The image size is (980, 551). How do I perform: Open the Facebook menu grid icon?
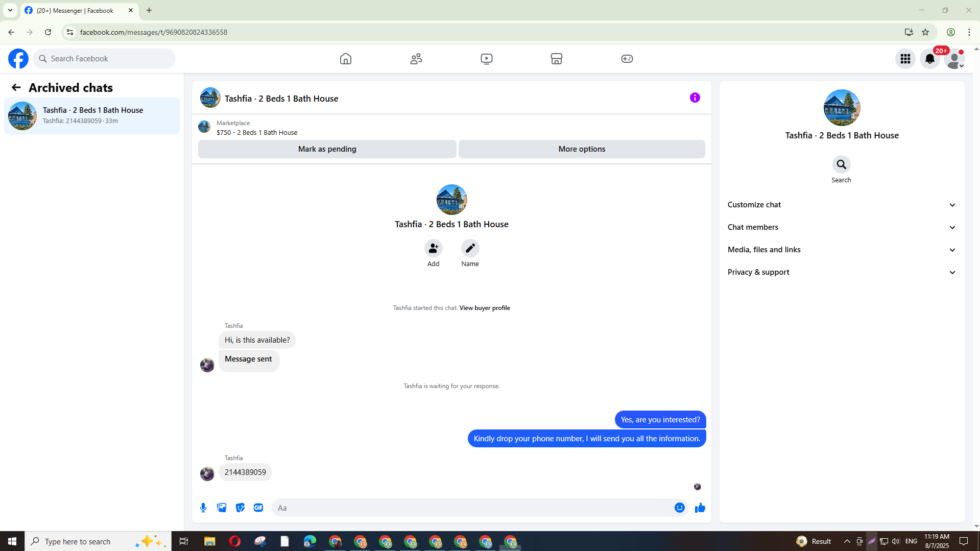pyautogui.click(x=905, y=59)
